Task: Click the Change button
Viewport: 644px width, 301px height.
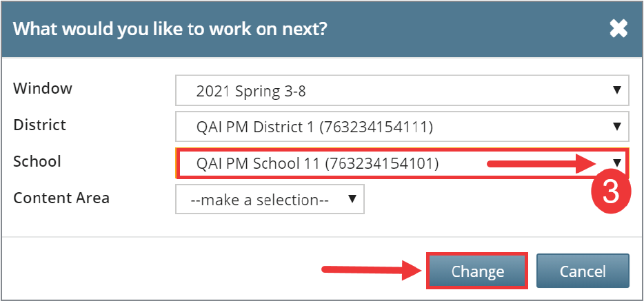Action: point(478,271)
